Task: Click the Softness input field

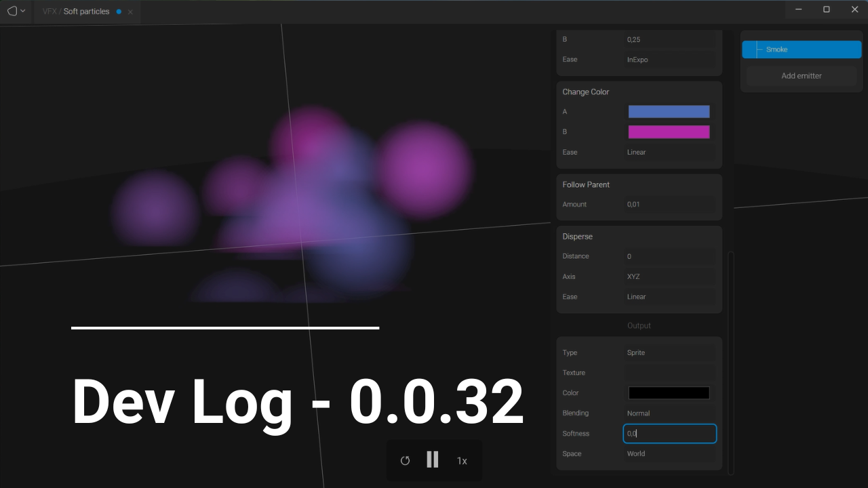Action: tap(670, 433)
